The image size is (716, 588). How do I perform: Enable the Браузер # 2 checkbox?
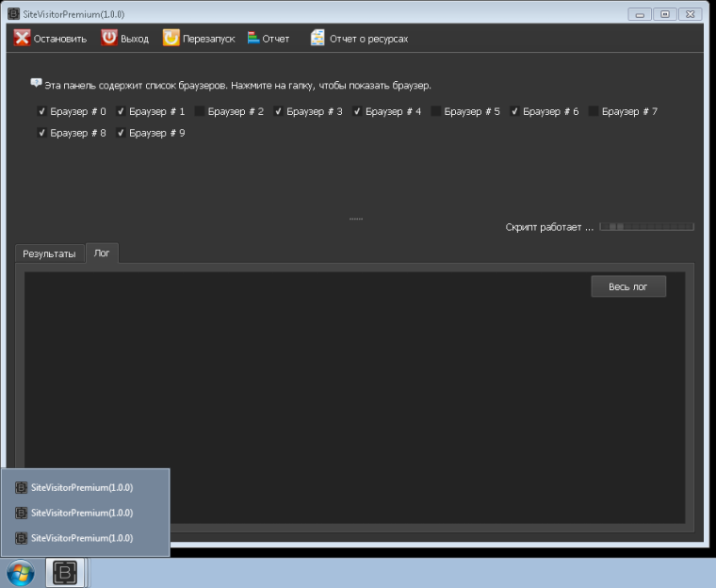(x=200, y=111)
